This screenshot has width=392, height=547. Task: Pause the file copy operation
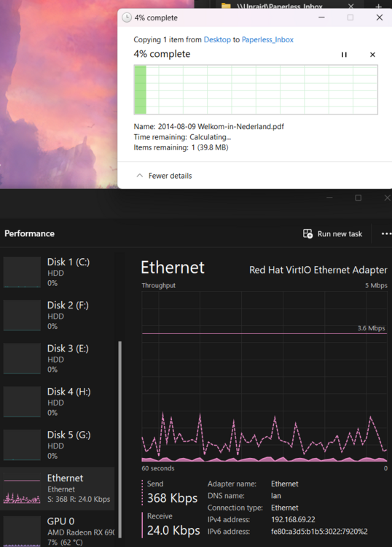[x=344, y=55]
